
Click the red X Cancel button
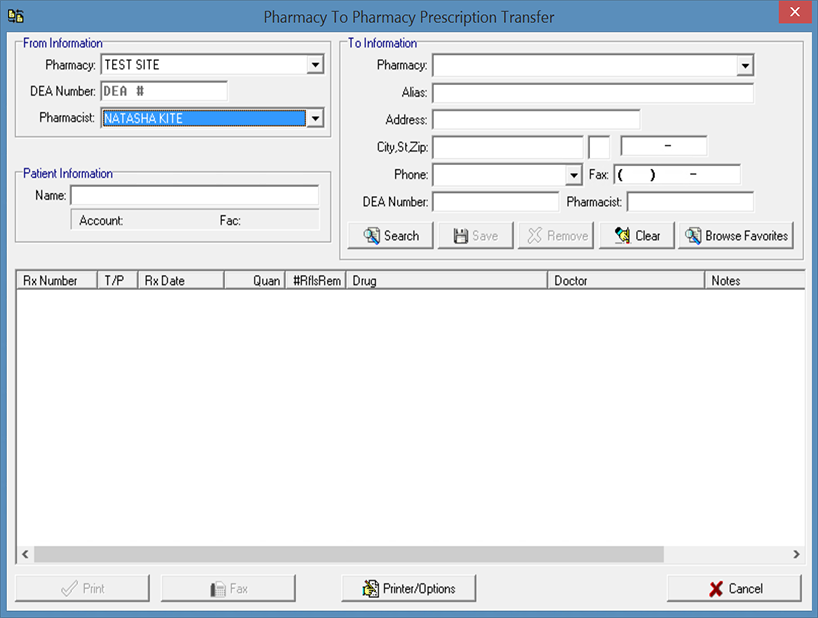coord(734,588)
